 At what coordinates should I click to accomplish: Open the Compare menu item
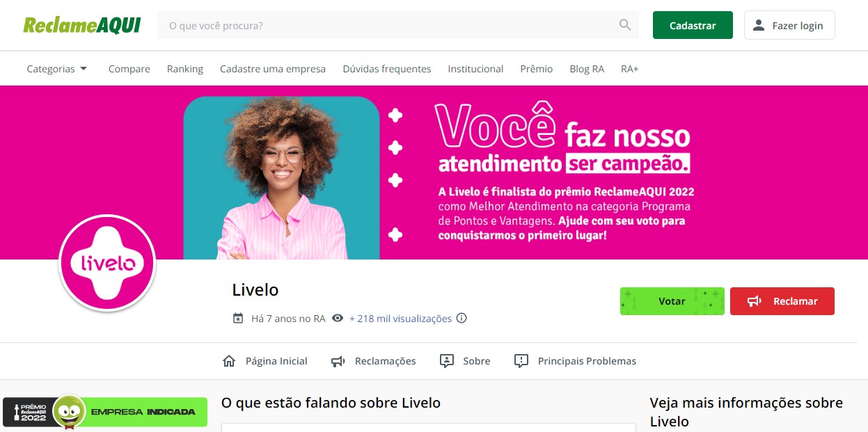tap(129, 69)
